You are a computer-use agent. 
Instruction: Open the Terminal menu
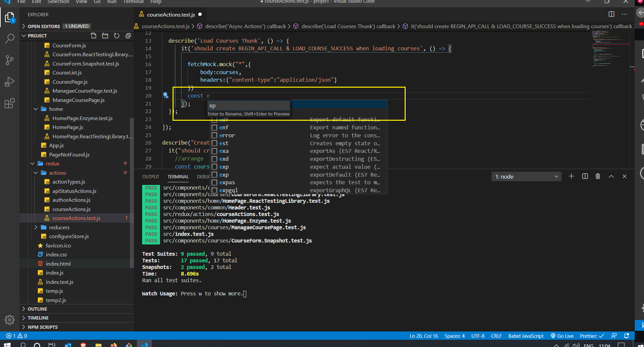(x=133, y=2)
